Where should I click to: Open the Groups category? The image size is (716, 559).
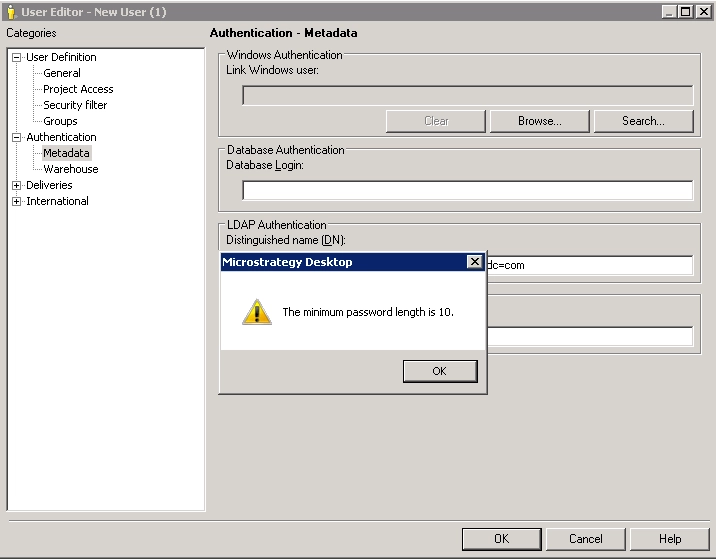coord(60,121)
